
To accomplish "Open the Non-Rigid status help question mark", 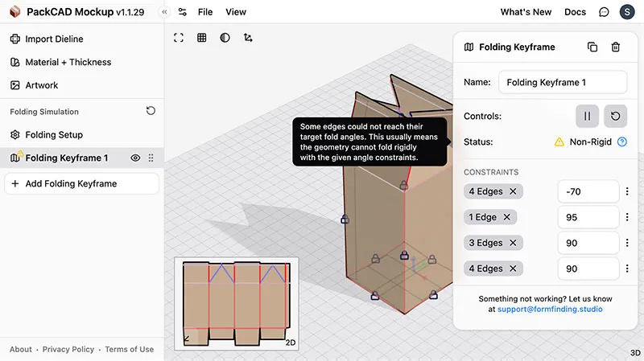I will click(x=622, y=142).
